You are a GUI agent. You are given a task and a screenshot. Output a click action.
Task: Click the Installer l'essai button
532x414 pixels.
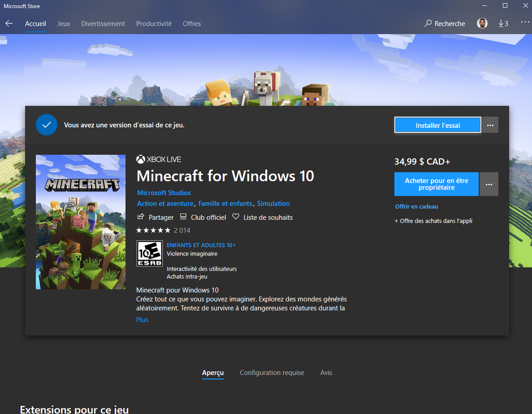coord(438,125)
